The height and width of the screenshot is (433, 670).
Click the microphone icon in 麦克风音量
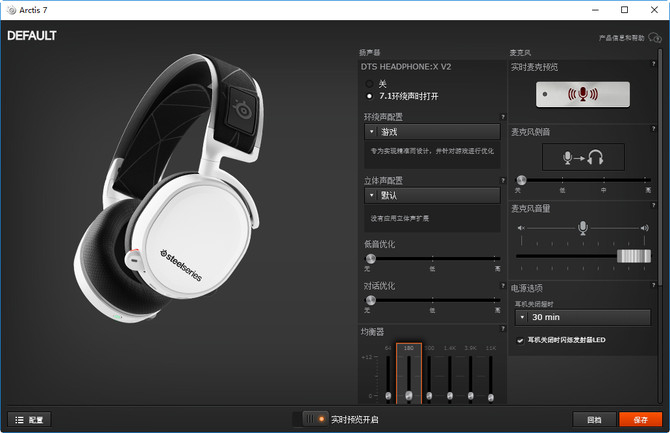(583, 227)
